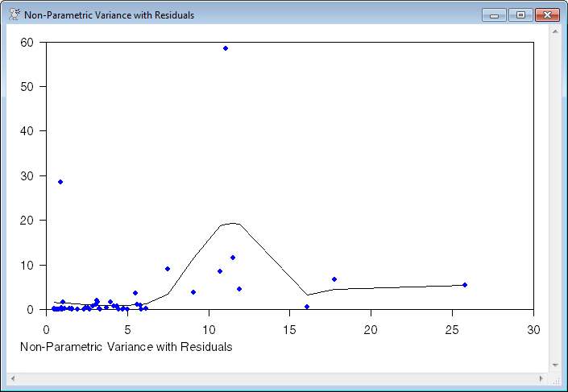568x392 pixels.
Task: Close the Non-Parametric Variance with Residuals window
Action: [547, 14]
